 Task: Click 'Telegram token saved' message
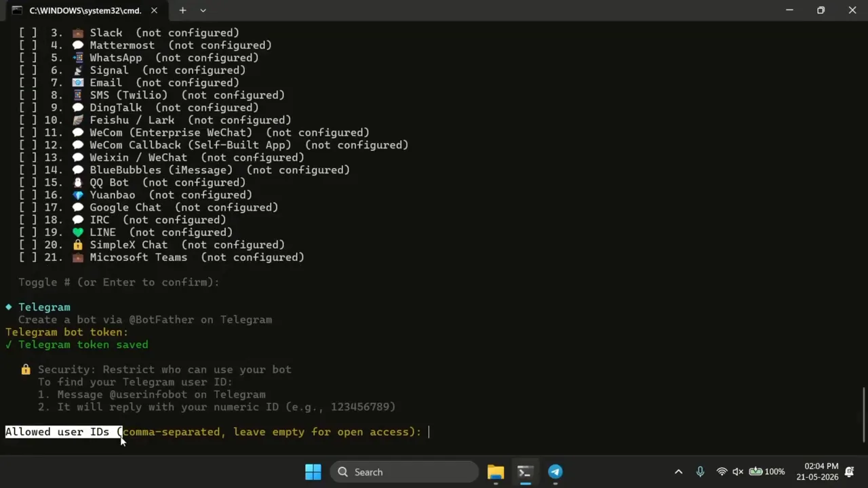tap(83, 344)
